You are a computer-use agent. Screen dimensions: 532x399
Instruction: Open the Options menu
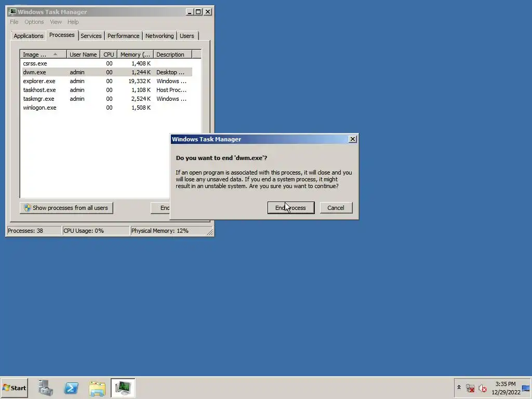(34, 22)
